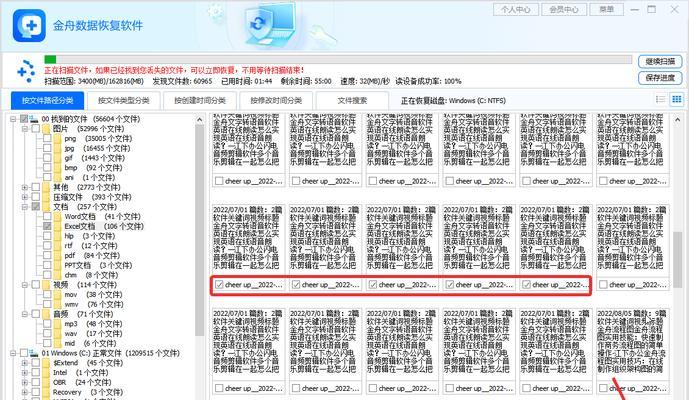The width and height of the screenshot is (689, 400).
Task: Open 会员中心
Action: pyautogui.click(x=564, y=9)
